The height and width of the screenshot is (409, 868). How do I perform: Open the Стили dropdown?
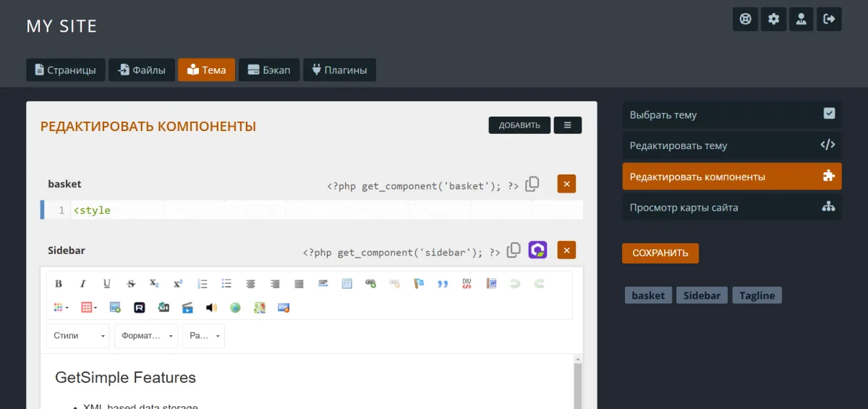click(x=78, y=336)
